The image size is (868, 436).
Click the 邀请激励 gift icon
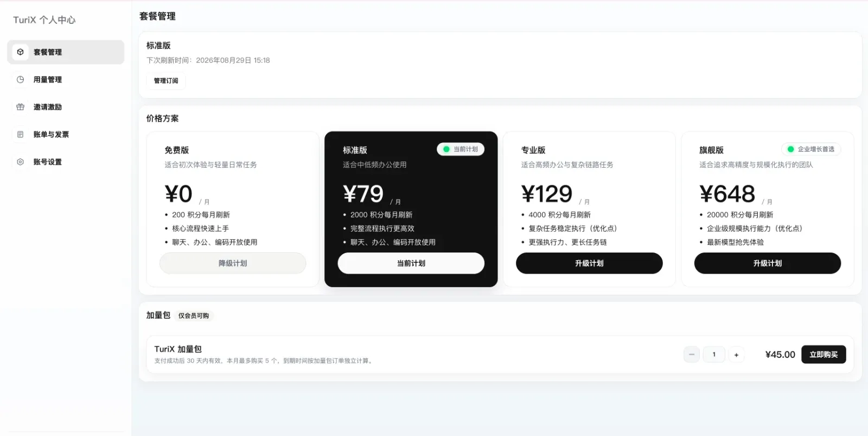pyautogui.click(x=20, y=107)
